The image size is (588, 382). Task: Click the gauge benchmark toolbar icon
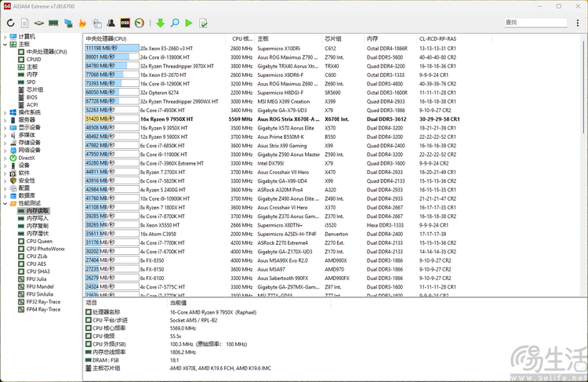click(139, 23)
